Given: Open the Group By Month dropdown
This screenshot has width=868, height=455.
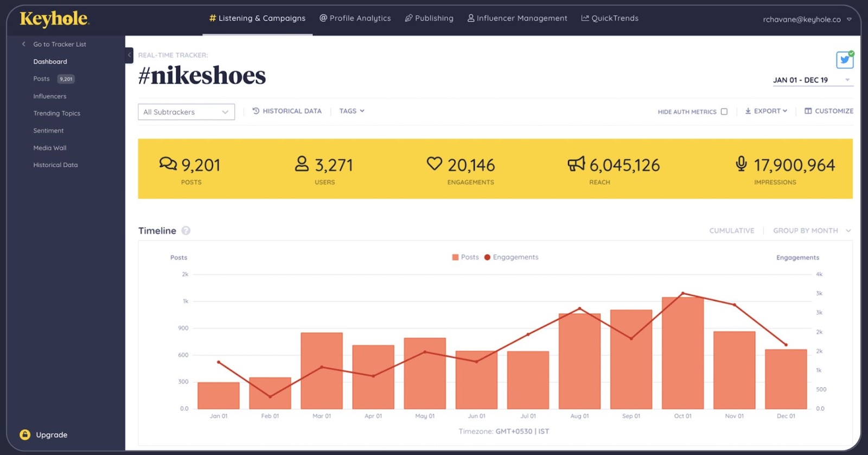Looking at the screenshot, I should coord(812,231).
